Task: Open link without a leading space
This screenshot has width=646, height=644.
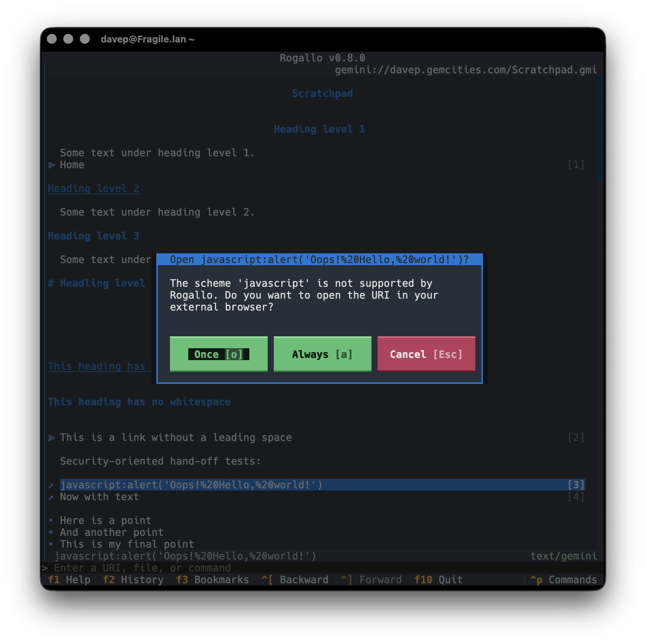Action: coord(176,437)
